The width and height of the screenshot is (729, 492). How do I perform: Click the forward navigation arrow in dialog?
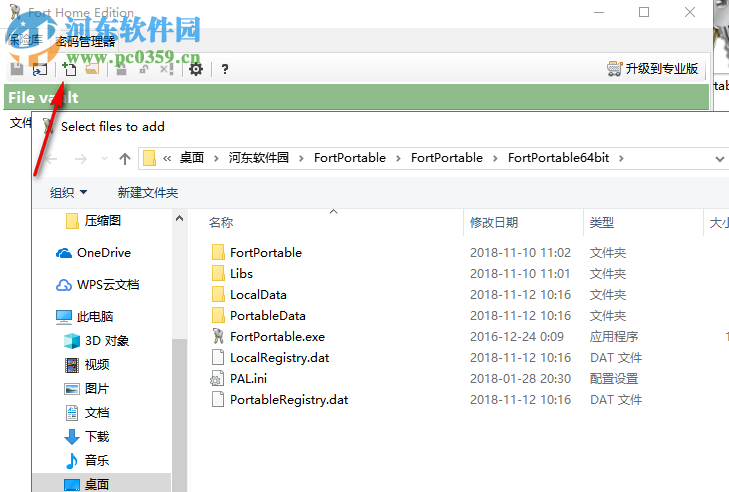[81, 159]
